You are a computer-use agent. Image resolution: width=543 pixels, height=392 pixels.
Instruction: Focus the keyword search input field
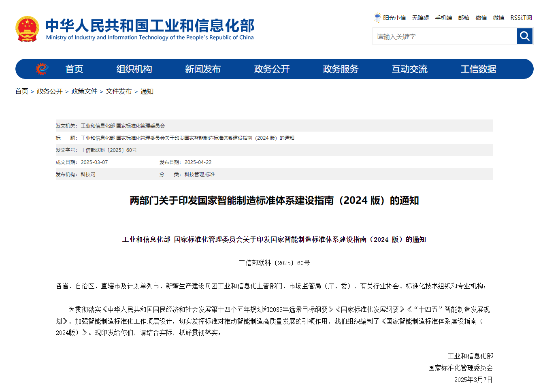(x=444, y=36)
